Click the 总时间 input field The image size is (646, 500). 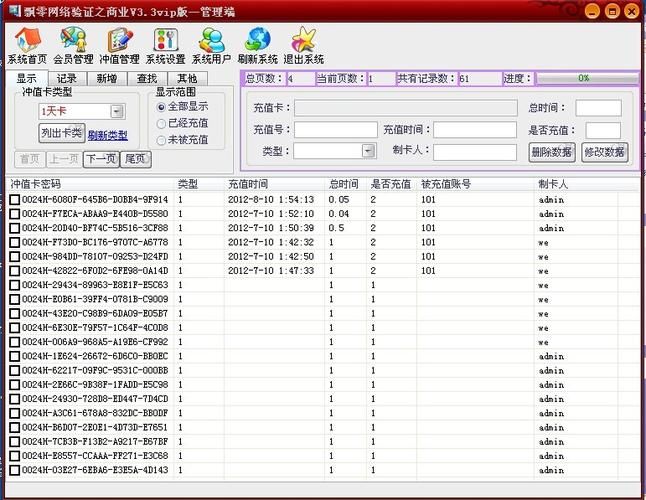598,108
